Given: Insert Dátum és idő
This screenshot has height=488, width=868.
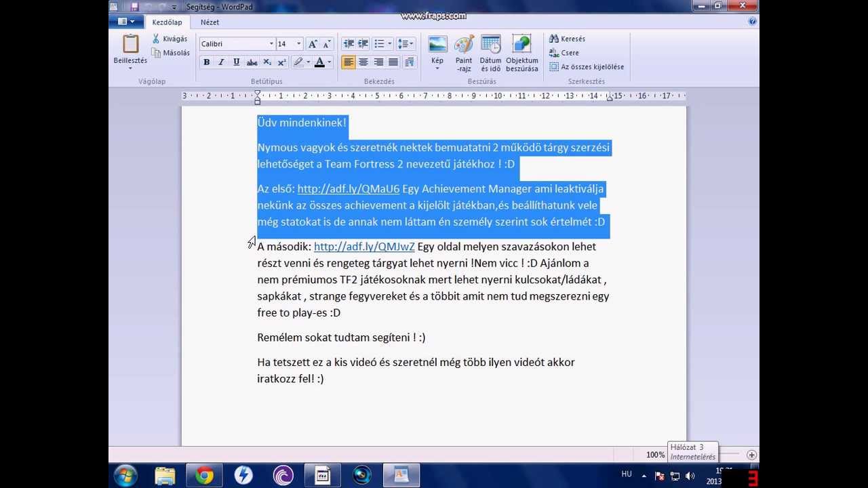Looking at the screenshot, I should tap(491, 53).
